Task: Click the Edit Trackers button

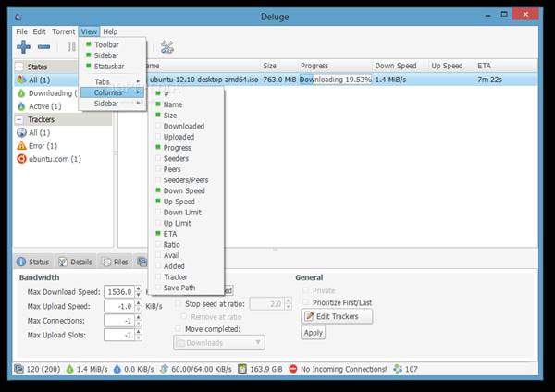Action: (x=337, y=316)
